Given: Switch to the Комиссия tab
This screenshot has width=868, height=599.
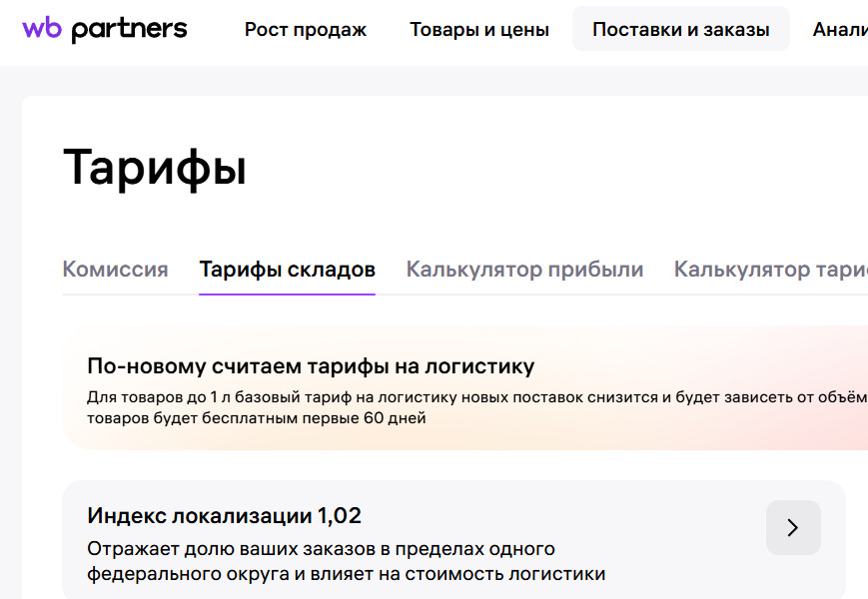Looking at the screenshot, I should 115,270.
